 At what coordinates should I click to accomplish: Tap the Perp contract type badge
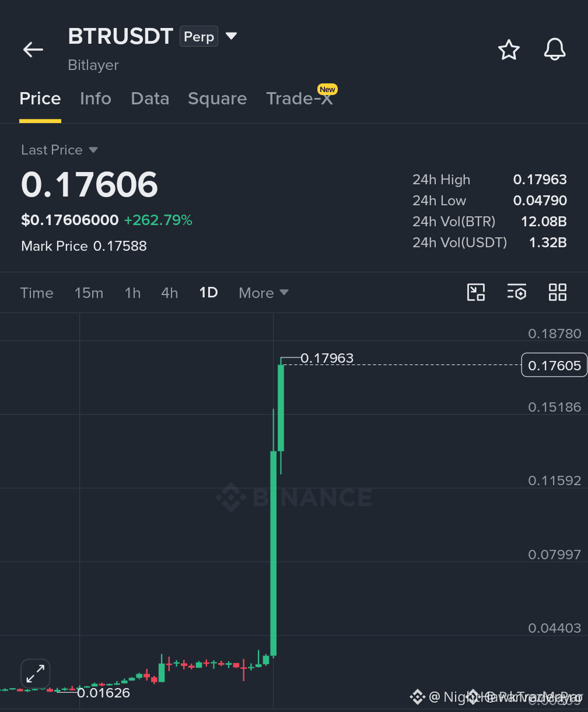click(x=199, y=36)
